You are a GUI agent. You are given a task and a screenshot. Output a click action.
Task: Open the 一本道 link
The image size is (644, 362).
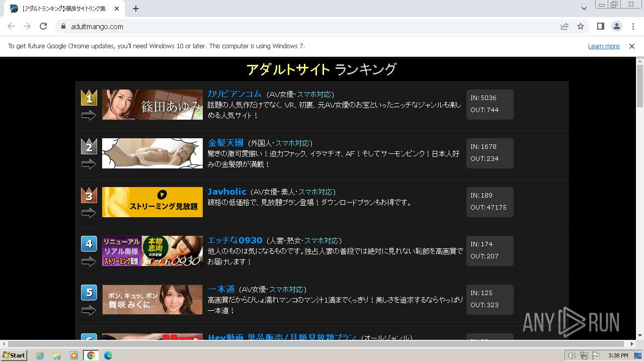click(x=221, y=289)
